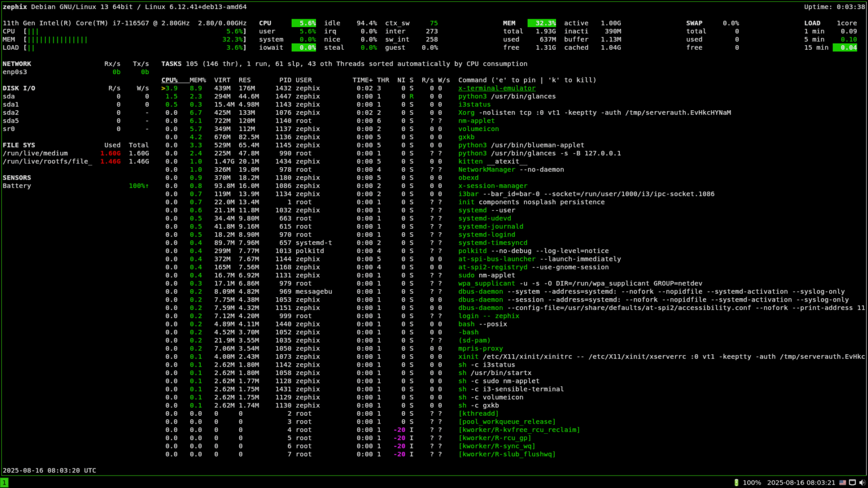Toggle the CPU% sort column header

tap(170, 80)
